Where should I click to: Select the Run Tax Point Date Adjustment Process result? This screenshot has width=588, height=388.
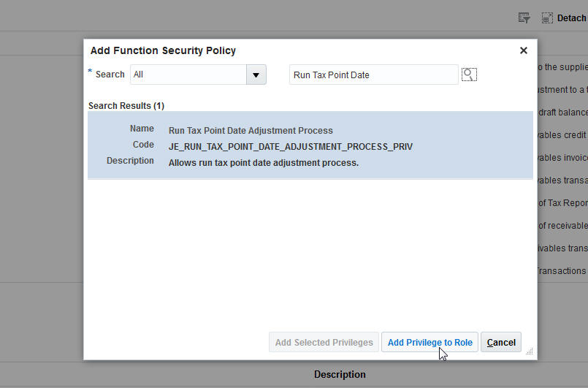tap(251, 131)
